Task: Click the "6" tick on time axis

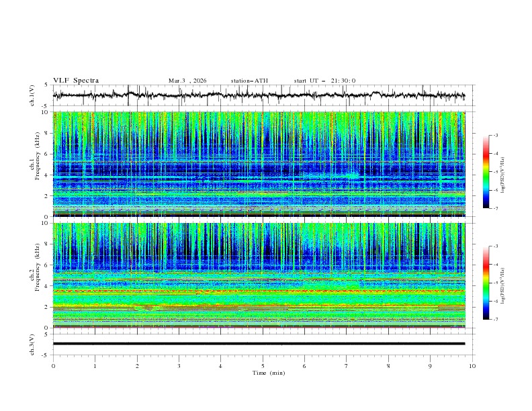Action: [x=304, y=366]
